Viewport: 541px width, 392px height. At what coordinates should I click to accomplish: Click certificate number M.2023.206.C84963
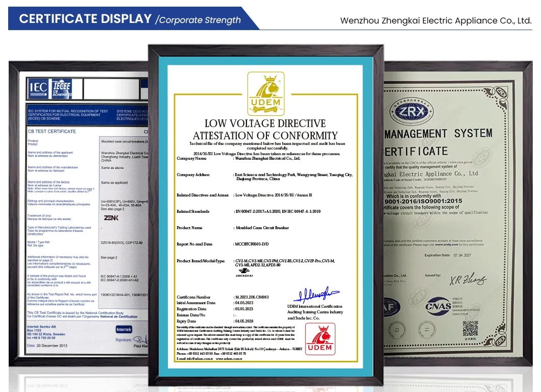pyautogui.click(x=252, y=297)
